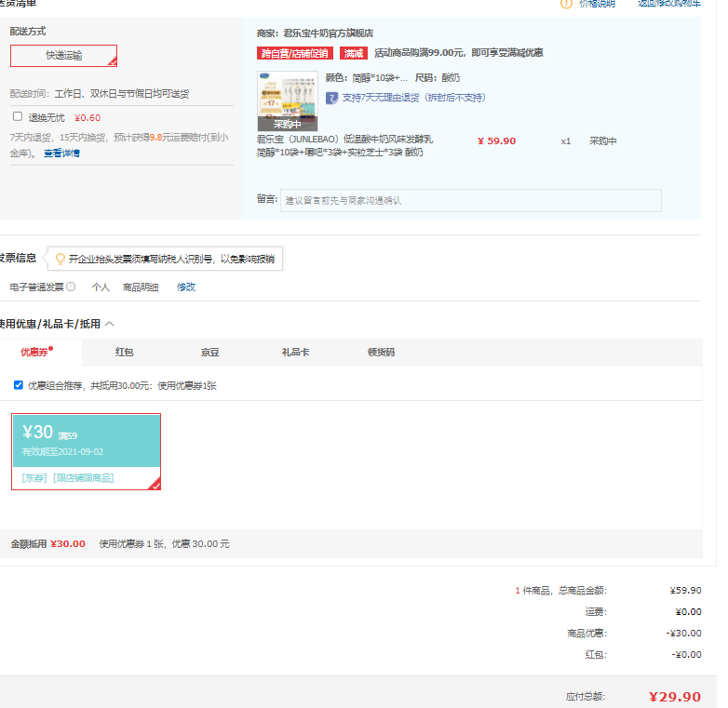Switch to the 优惠券 tab
The width and height of the screenshot is (728, 708).
[36, 353]
